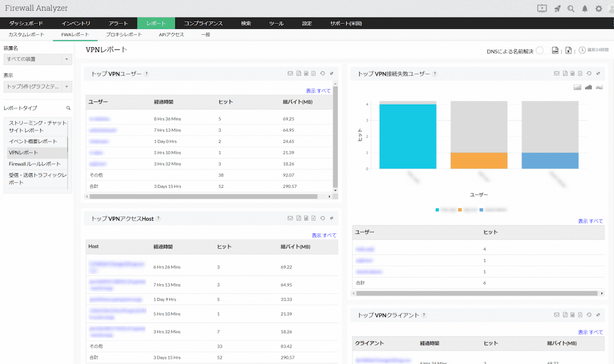
Task: Switch to the プロキシレポート tab
Action: pos(124,35)
